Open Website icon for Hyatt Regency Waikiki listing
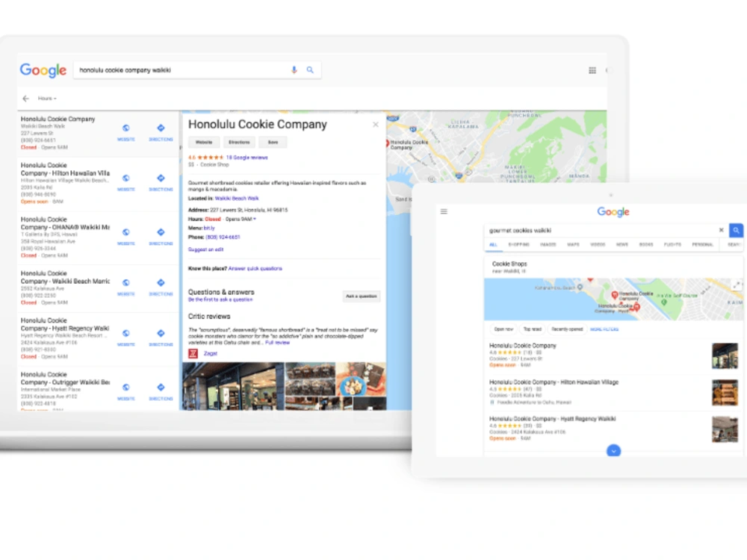Screen dimensions: 747x560 pos(125,333)
